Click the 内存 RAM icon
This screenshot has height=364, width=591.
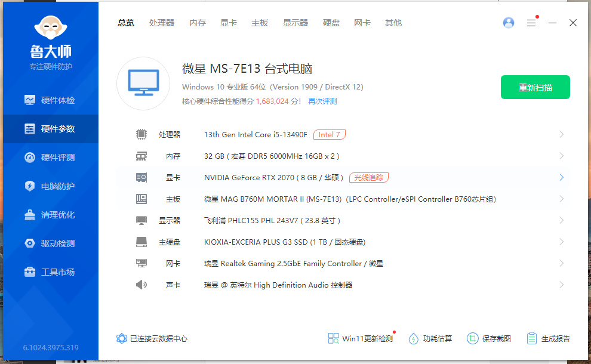click(141, 156)
